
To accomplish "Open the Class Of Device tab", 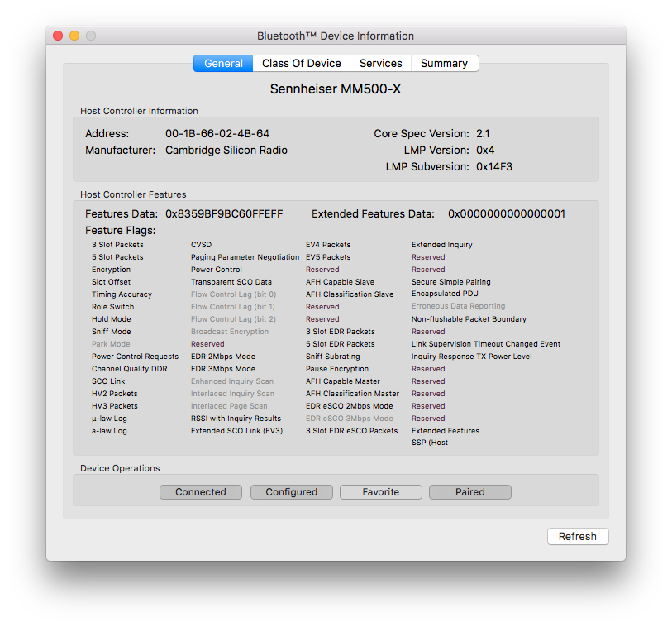I will [302, 64].
